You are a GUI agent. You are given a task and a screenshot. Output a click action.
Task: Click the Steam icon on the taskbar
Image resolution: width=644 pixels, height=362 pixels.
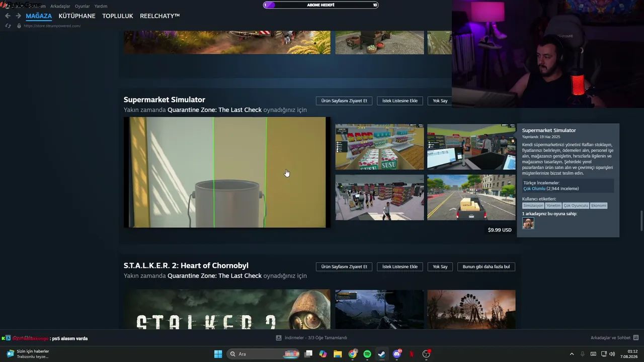(x=382, y=354)
